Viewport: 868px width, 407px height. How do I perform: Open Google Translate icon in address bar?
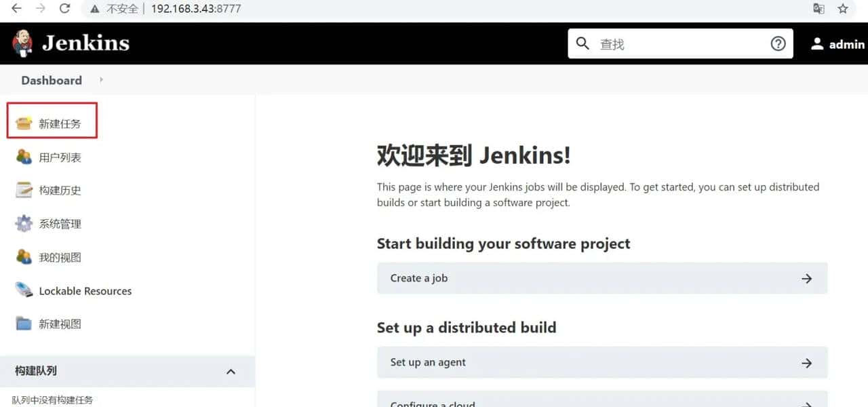(818, 9)
